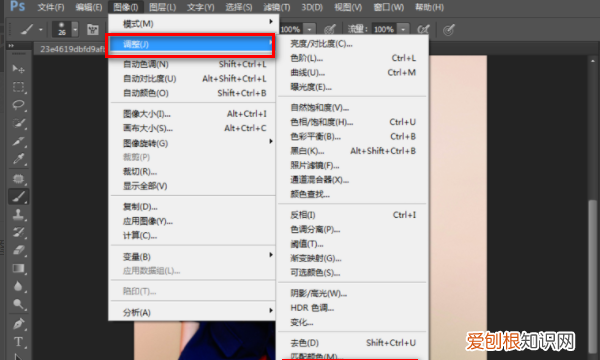Expand the 模式(M) submenu
This screenshot has width=600, height=360.
point(194,24)
